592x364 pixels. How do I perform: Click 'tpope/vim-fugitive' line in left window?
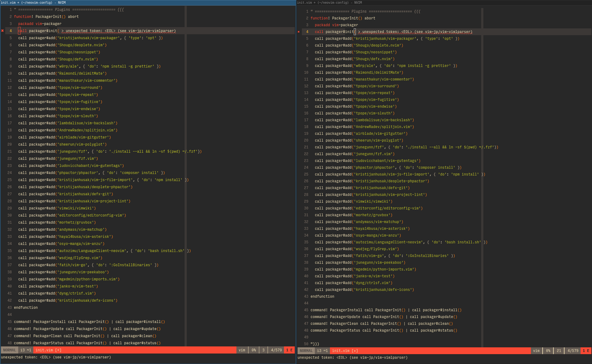point(60,102)
